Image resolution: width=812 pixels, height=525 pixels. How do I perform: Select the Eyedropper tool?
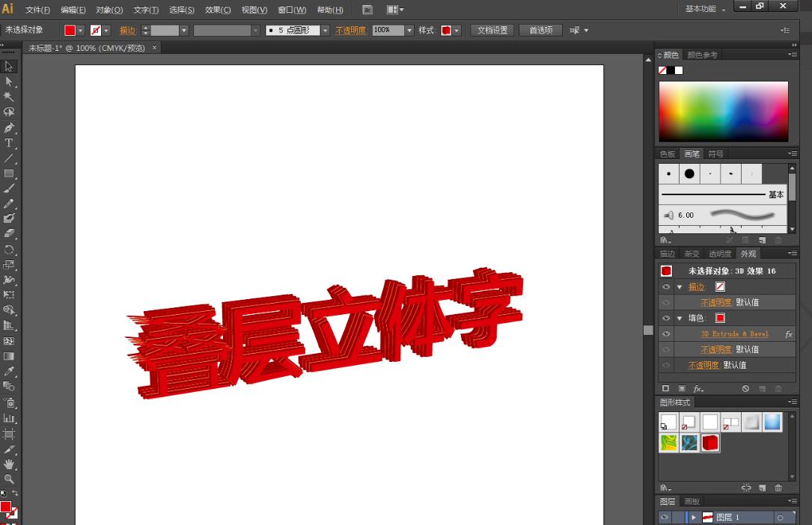[9, 372]
